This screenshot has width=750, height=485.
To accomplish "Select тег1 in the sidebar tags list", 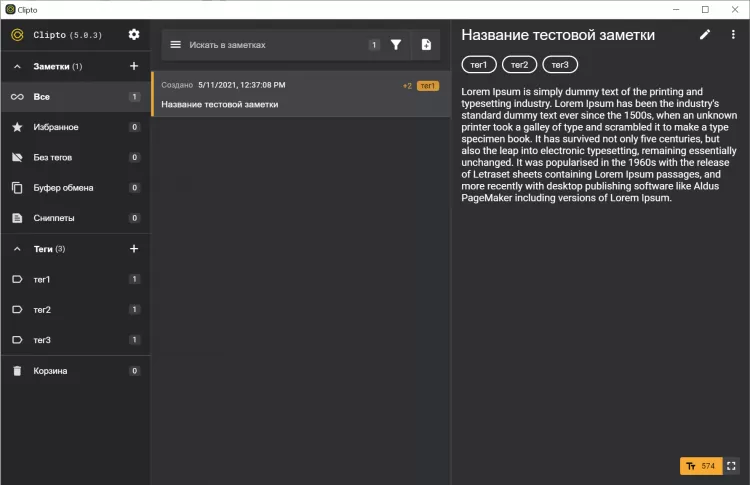I will click(42, 279).
